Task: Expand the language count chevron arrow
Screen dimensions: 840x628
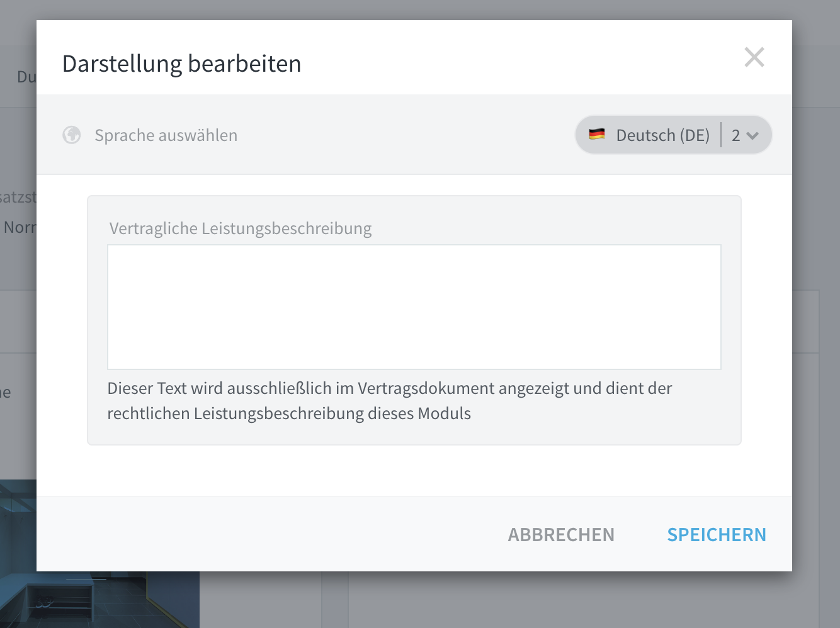Action: (x=752, y=135)
